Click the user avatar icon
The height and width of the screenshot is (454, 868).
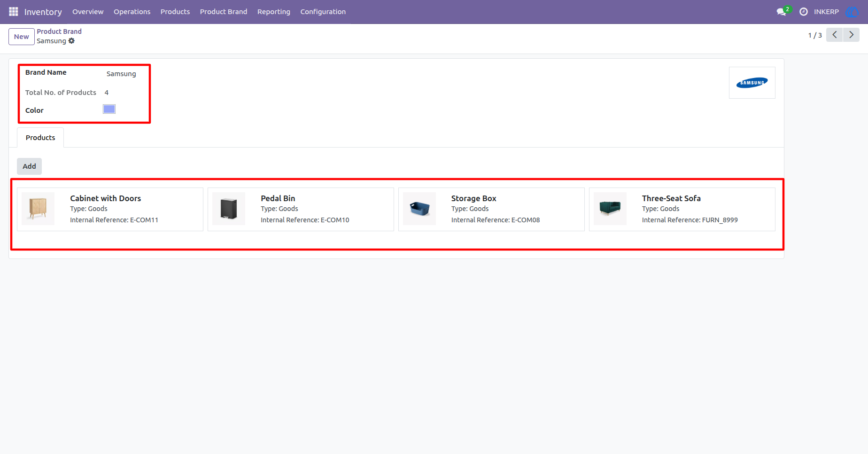point(852,12)
